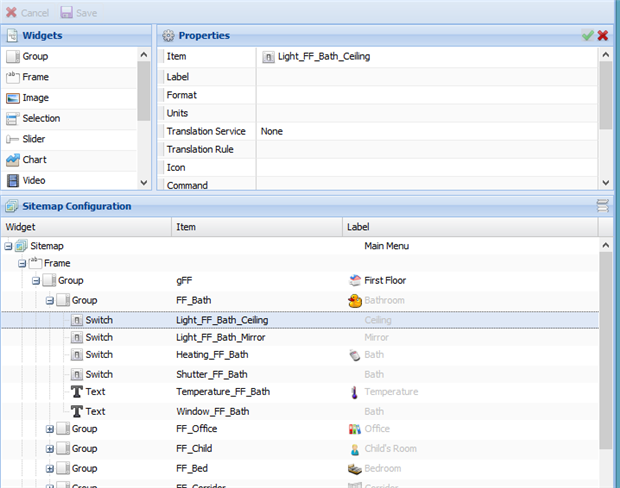Click the red X in Properties header

[603, 35]
